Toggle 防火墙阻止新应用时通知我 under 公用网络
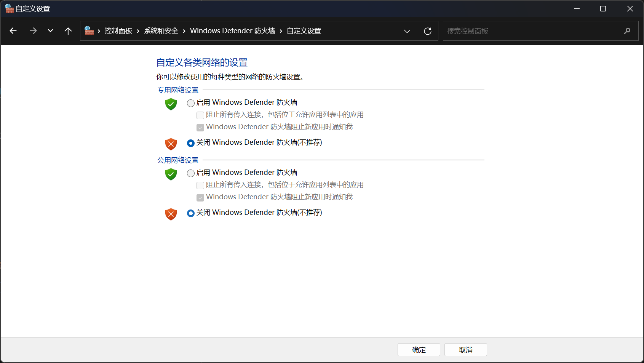This screenshot has width=644, height=363. tap(200, 198)
